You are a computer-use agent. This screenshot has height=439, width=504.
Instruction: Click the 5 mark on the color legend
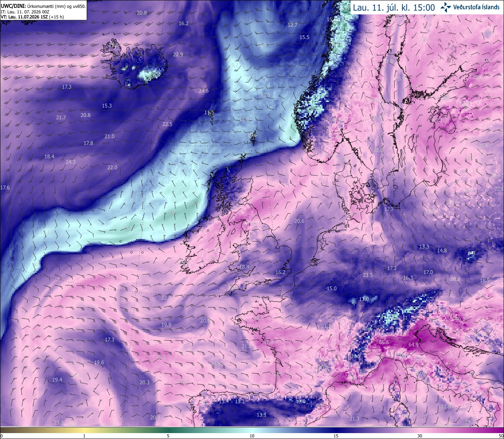click(x=168, y=436)
